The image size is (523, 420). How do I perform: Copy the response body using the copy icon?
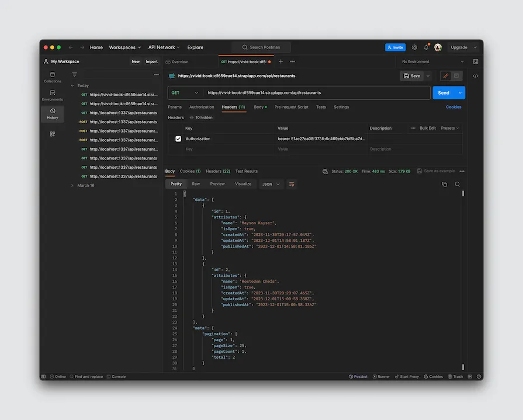444,184
